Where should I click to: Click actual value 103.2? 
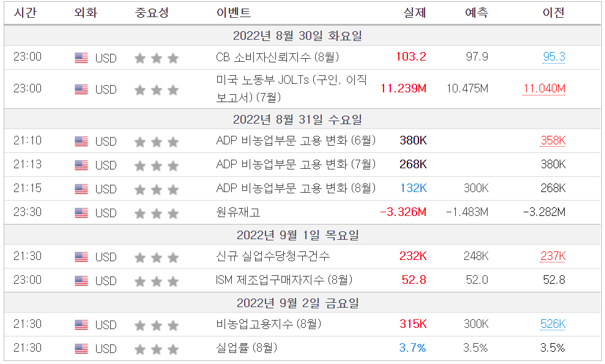[411, 57]
